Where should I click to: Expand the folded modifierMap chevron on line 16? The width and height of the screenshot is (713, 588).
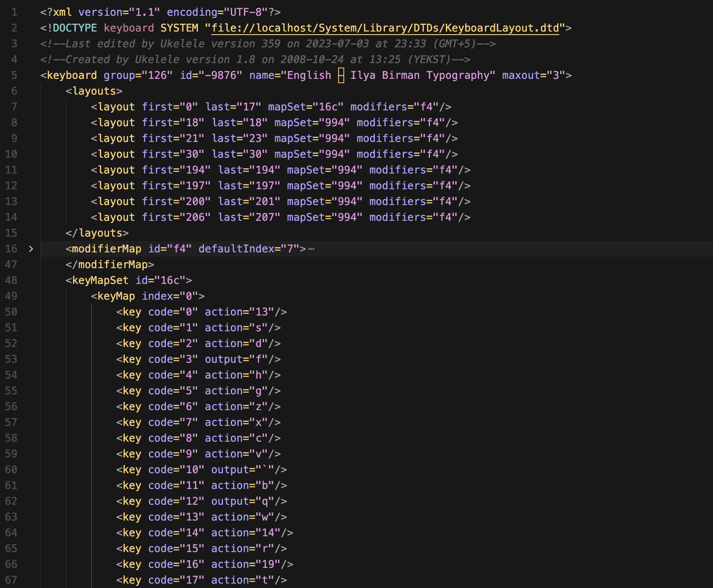(31, 249)
